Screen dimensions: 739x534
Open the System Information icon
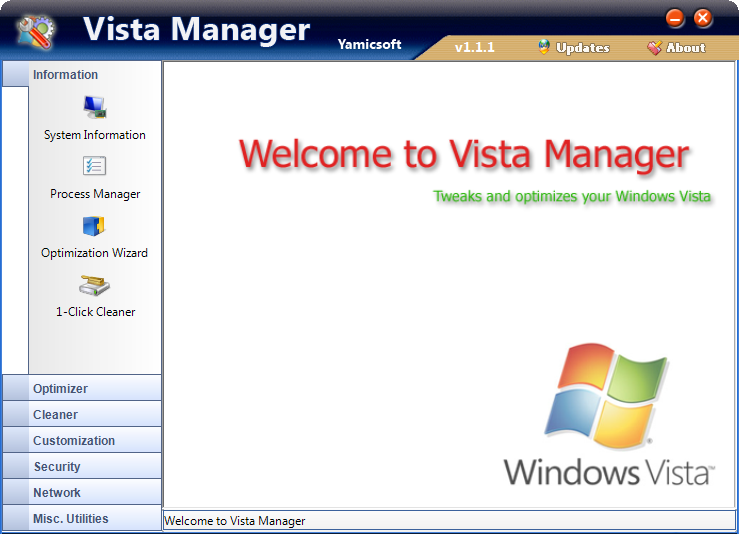pos(95,107)
